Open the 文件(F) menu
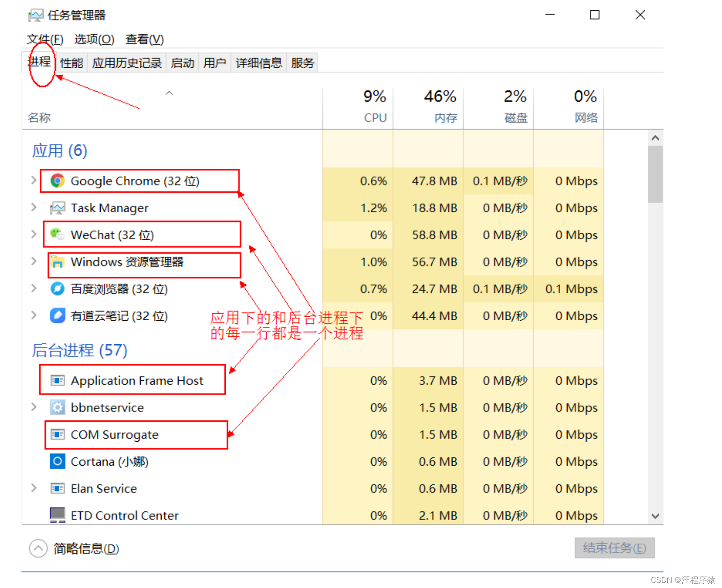 [45, 40]
